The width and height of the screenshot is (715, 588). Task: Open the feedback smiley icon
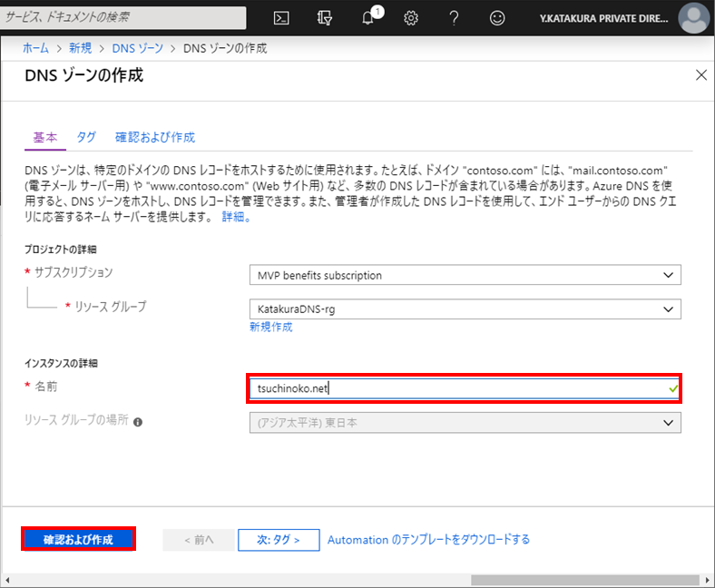[497, 18]
